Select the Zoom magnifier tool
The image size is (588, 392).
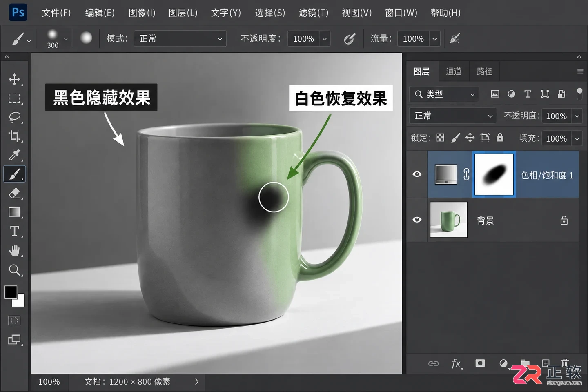(x=15, y=270)
